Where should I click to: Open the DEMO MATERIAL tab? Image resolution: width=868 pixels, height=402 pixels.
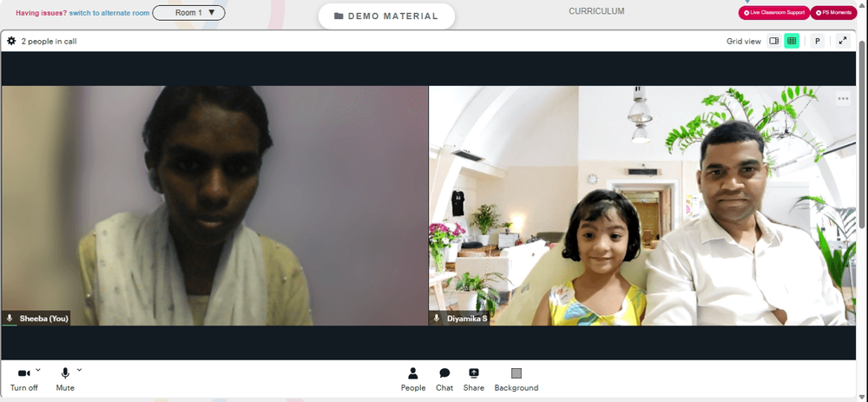[386, 16]
